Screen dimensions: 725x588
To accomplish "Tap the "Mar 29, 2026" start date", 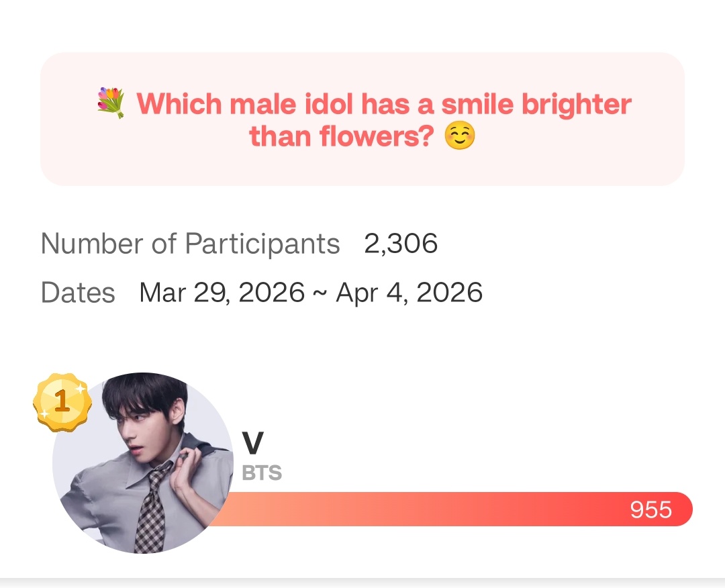I will click(x=222, y=293).
